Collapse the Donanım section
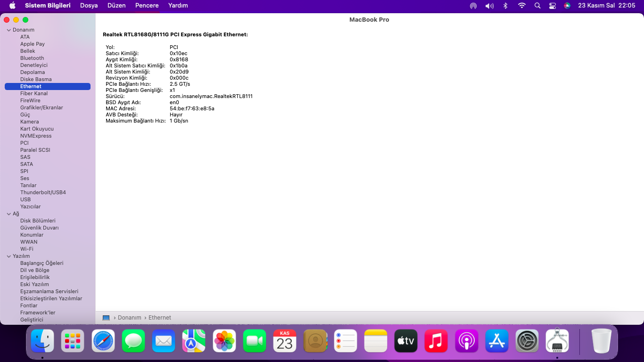 click(8, 30)
